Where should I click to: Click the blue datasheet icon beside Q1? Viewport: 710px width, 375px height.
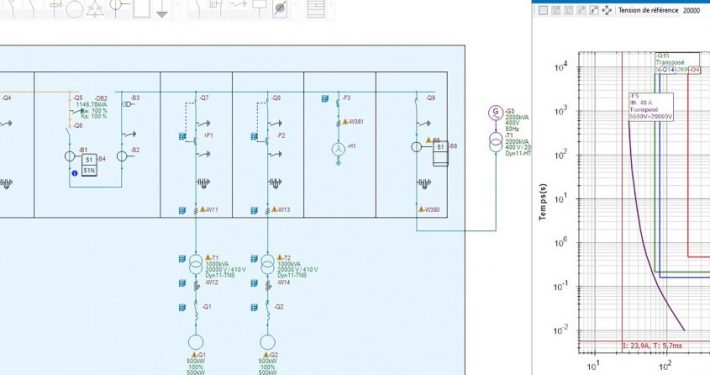182,307
